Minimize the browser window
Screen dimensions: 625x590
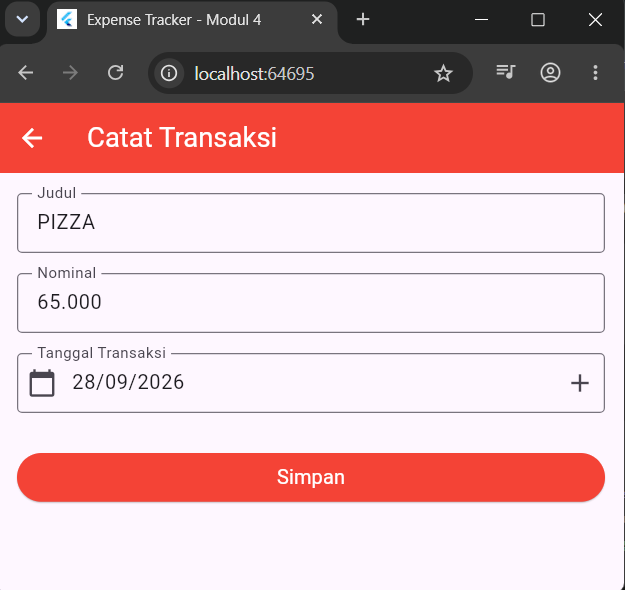(482, 19)
